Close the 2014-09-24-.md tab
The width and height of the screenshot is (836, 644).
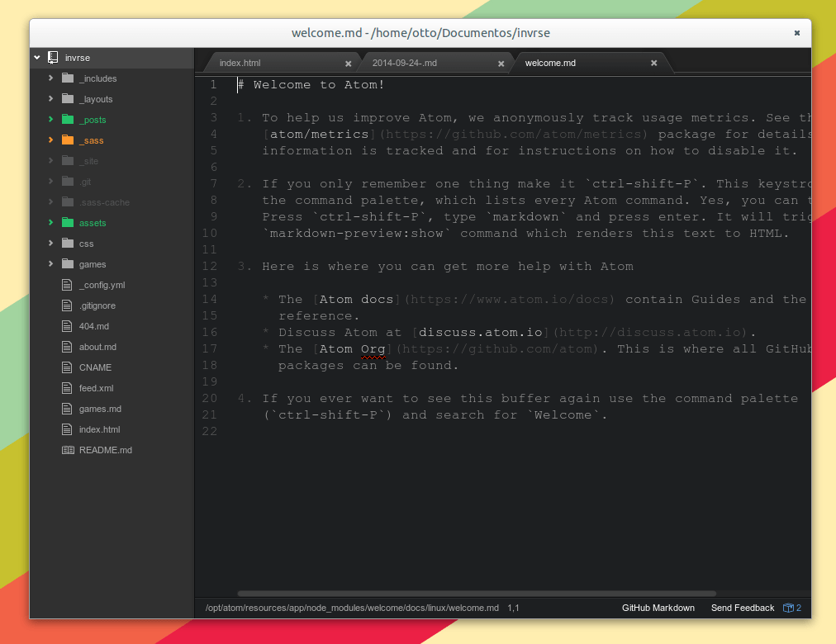tap(501, 64)
